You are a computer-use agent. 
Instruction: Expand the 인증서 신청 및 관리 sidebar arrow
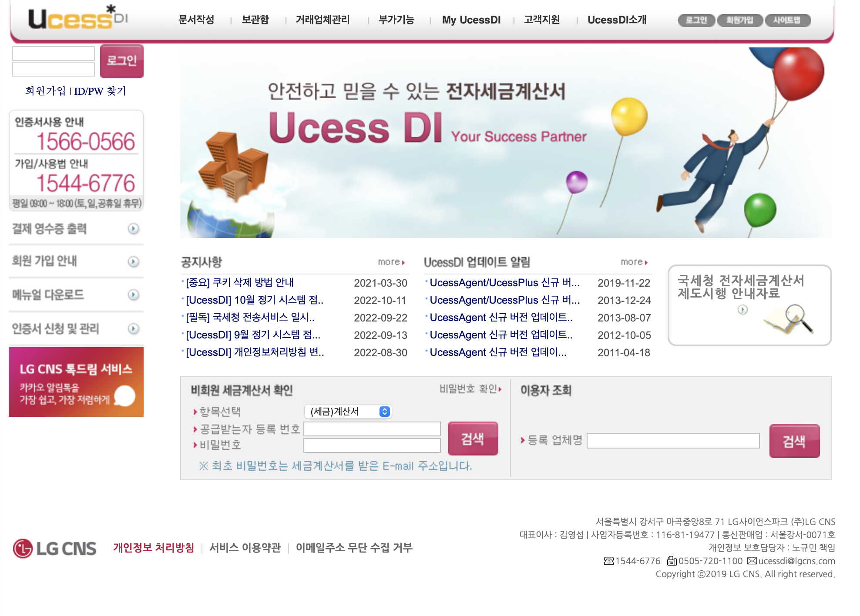pos(133,328)
